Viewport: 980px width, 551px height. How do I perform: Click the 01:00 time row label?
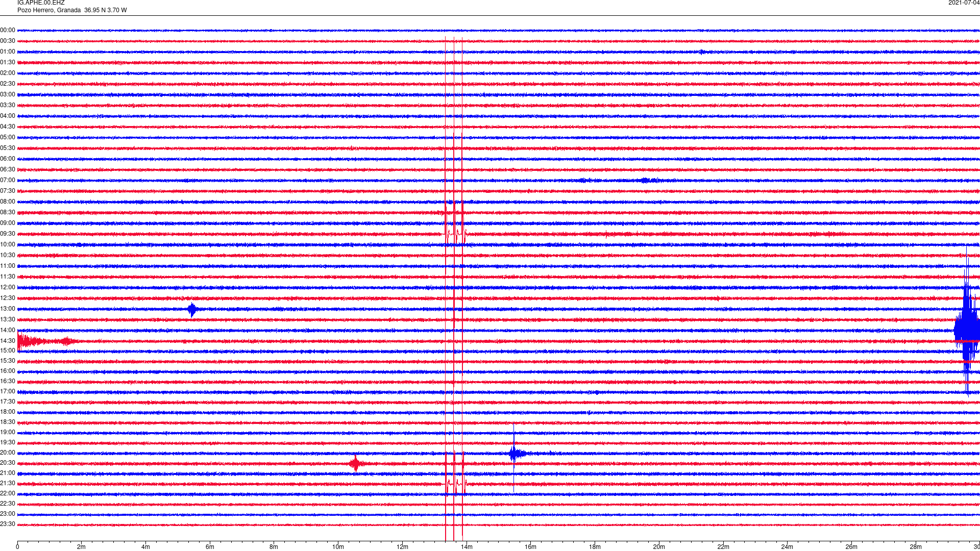click(8, 52)
